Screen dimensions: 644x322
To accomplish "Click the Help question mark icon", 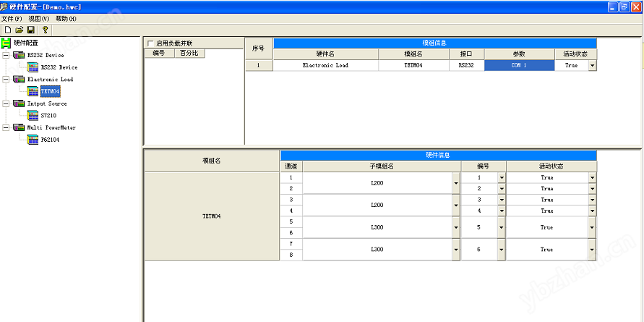I will tap(45, 30).
